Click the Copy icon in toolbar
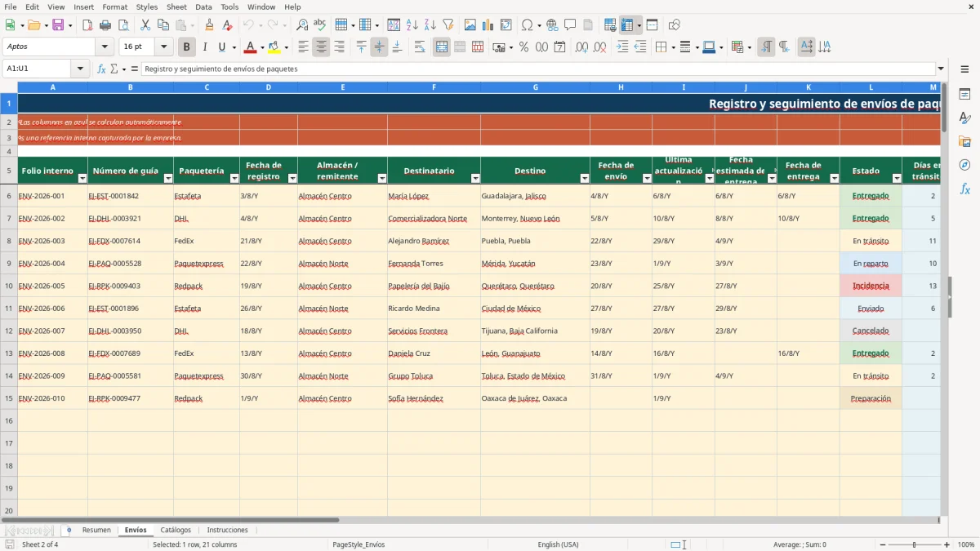 pyautogui.click(x=163, y=25)
